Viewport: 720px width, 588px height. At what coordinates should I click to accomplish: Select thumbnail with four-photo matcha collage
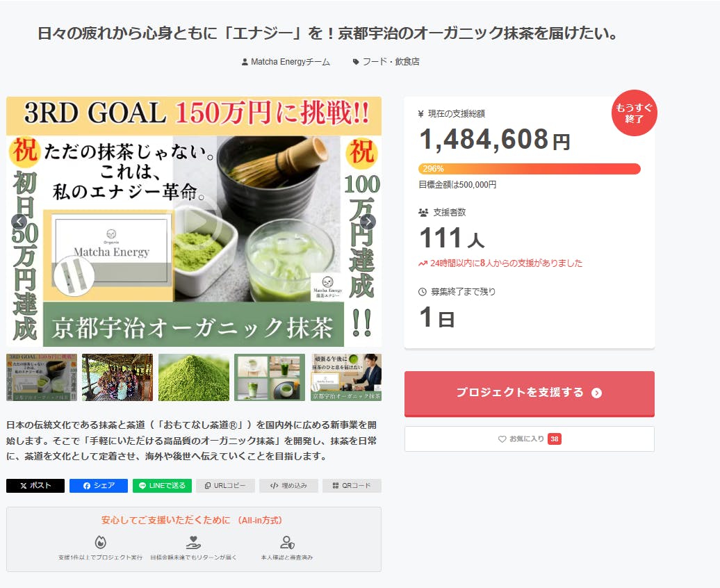click(270, 377)
